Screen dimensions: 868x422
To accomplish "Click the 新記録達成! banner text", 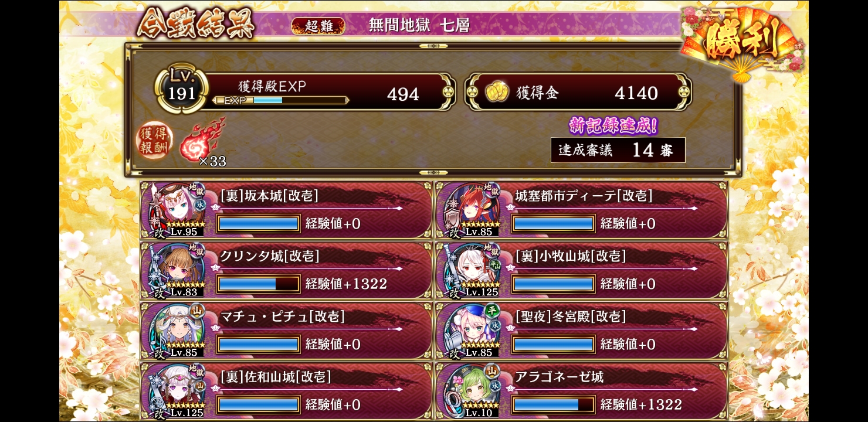I will pyautogui.click(x=613, y=125).
